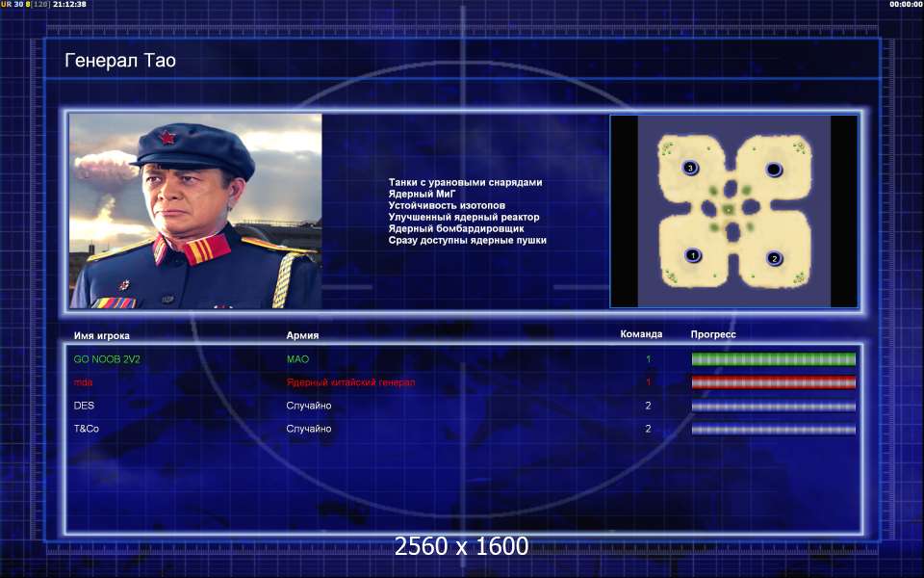
Task: Click the 00:00:00 timer at top right
Action: (x=907, y=4)
